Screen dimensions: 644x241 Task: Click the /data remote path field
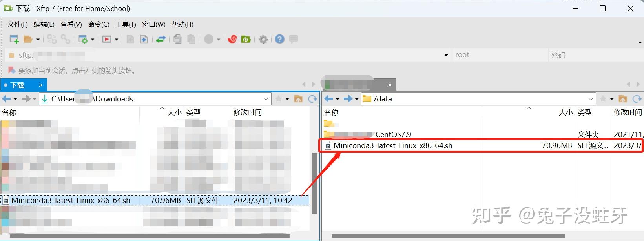tap(478, 99)
